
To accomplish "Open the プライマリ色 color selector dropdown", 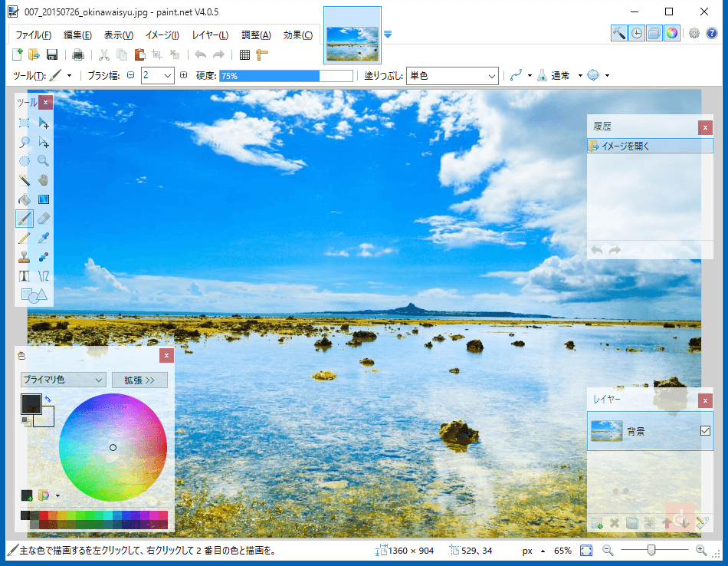I will point(63,380).
